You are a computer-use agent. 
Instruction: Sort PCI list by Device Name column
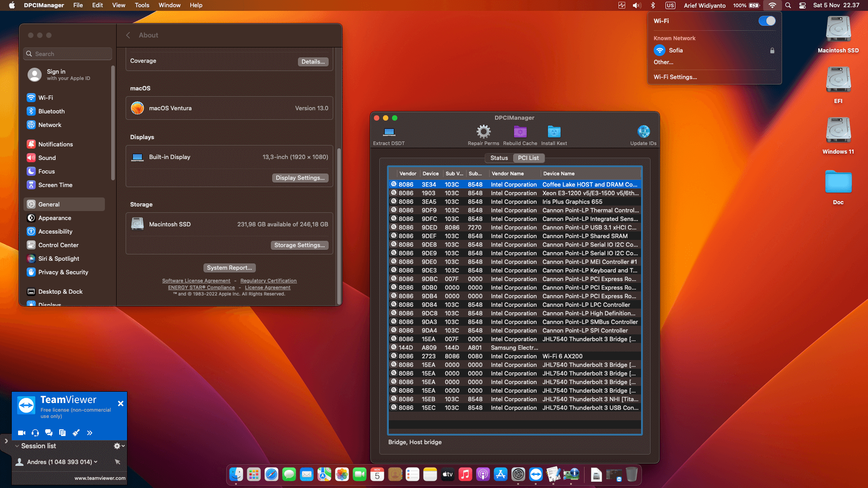[590, 174]
